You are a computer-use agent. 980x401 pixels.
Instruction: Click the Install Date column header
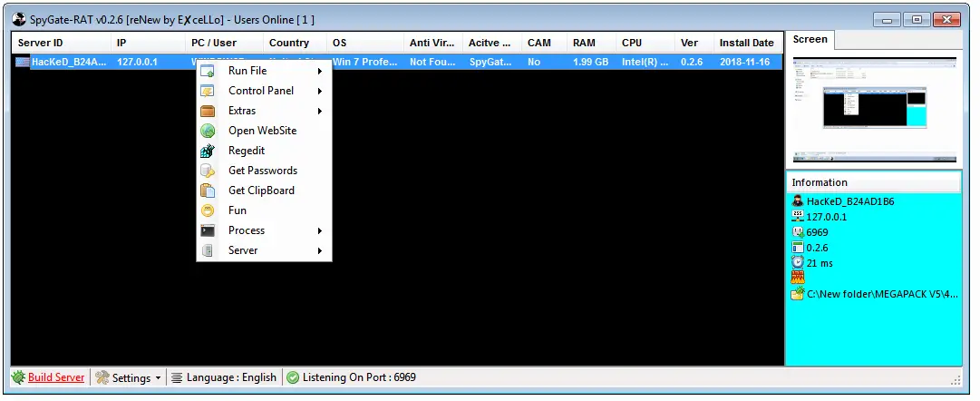[746, 43]
